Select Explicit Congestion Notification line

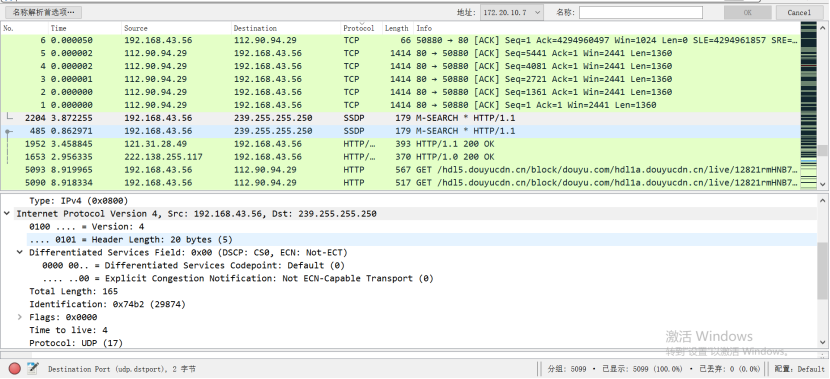[238, 278]
